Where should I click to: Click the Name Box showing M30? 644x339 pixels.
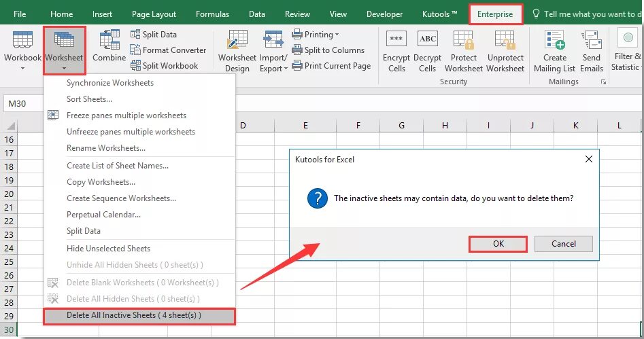coord(23,104)
